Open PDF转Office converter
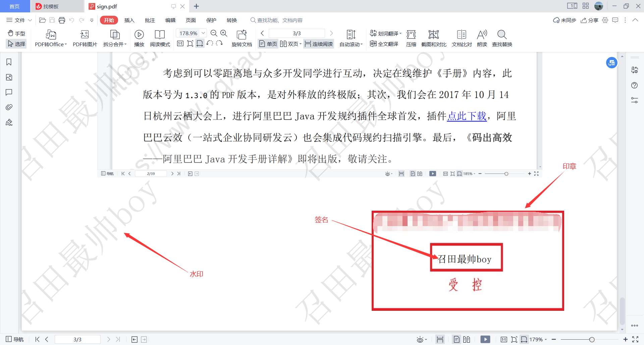Image resolution: width=644 pixels, height=345 pixels. click(51, 38)
